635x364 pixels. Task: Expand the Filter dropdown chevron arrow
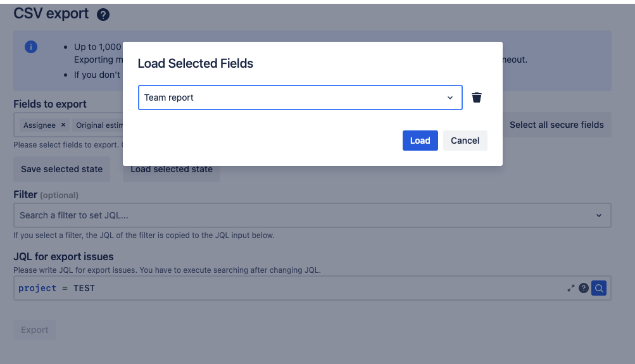599,215
